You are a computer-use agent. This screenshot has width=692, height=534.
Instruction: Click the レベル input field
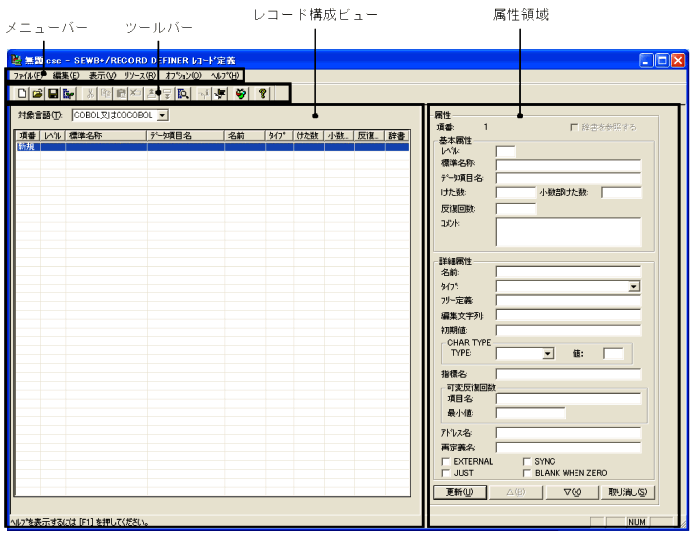click(x=506, y=152)
